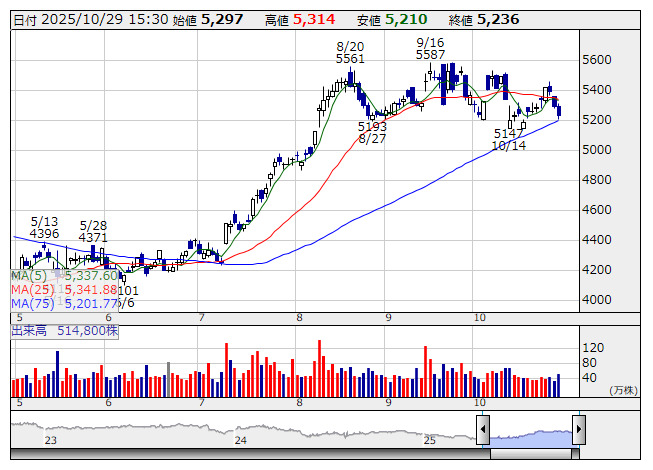
Task: Click the 安値 5,210 low price
Action: 392,20
